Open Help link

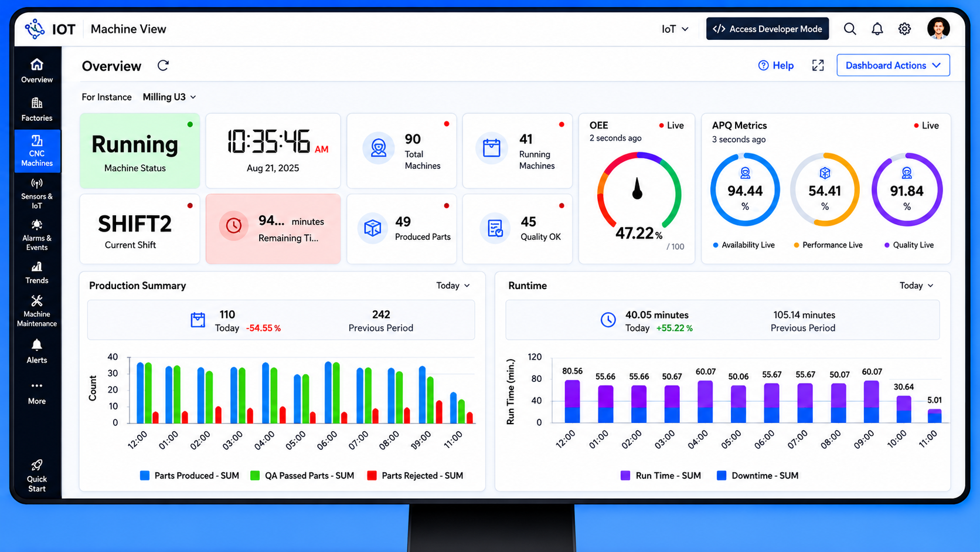[x=776, y=65]
